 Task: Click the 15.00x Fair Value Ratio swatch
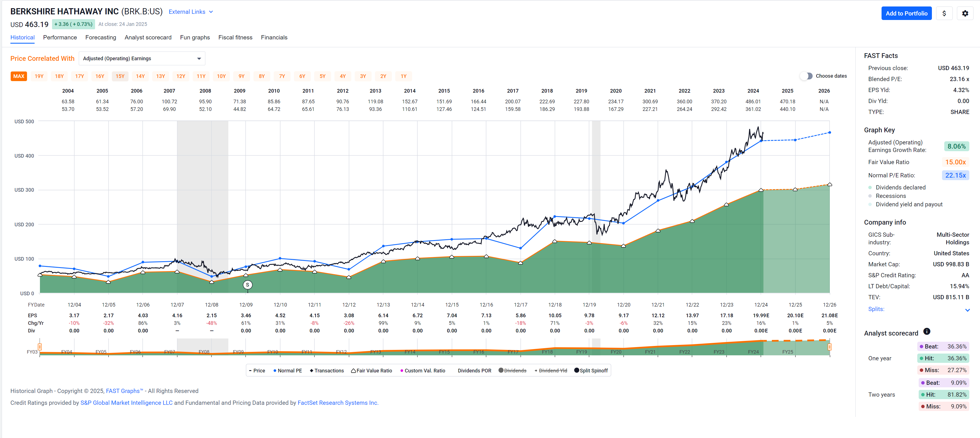point(955,162)
